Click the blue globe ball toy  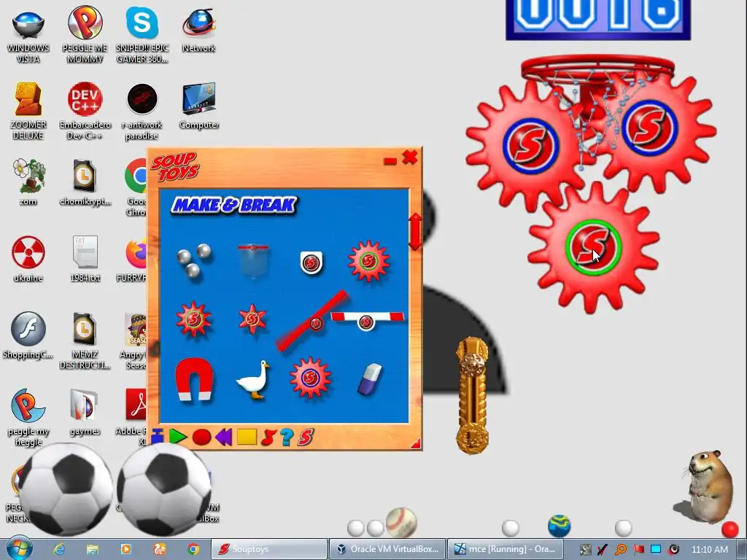(559, 526)
